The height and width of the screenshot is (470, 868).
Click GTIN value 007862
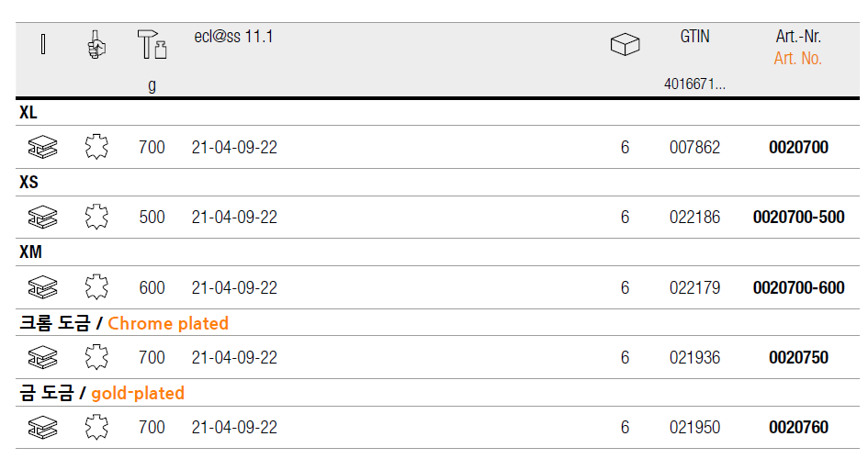694,147
